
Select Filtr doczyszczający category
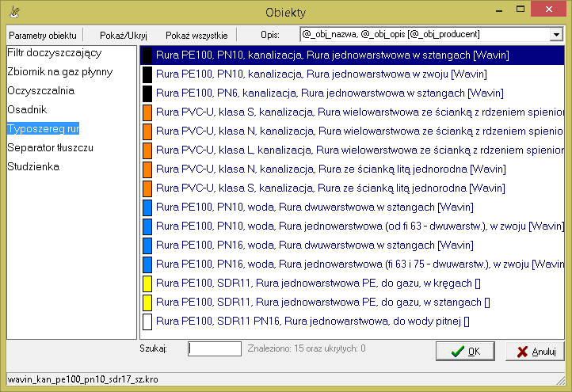55,53
